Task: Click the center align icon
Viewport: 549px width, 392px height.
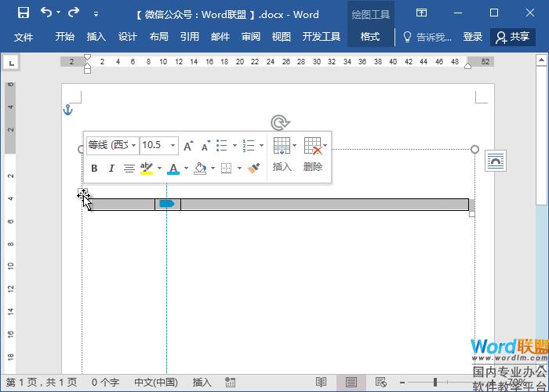Action: tap(129, 169)
